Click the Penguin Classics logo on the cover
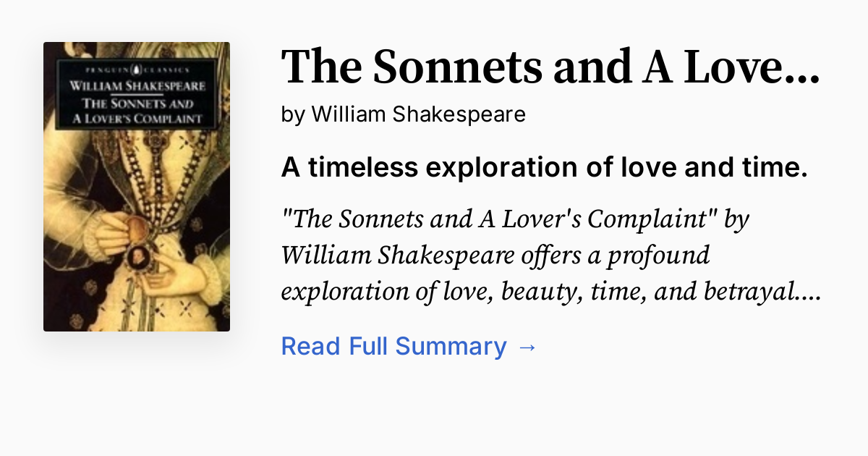 (x=135, y=69)
